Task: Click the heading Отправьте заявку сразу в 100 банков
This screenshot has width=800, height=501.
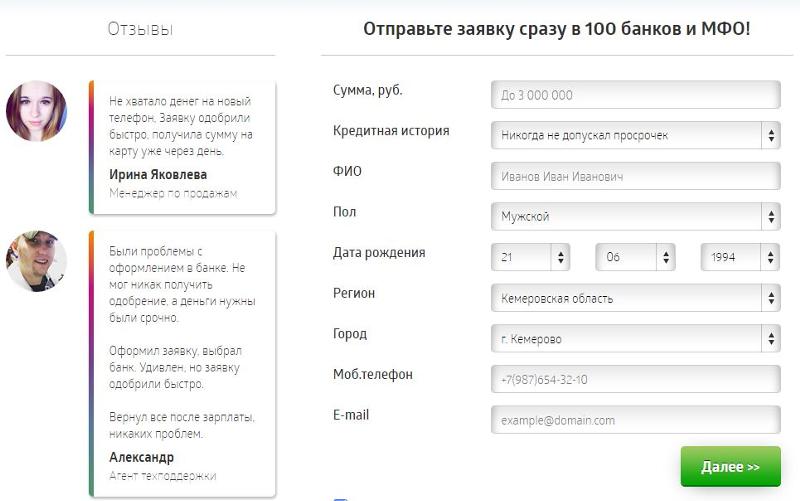Action: tap(557, 29)
